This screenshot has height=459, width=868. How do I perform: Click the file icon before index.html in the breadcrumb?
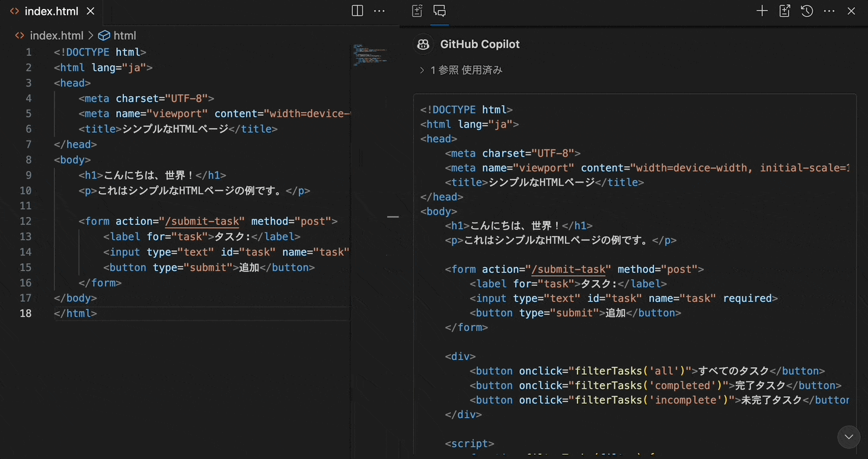20,36
